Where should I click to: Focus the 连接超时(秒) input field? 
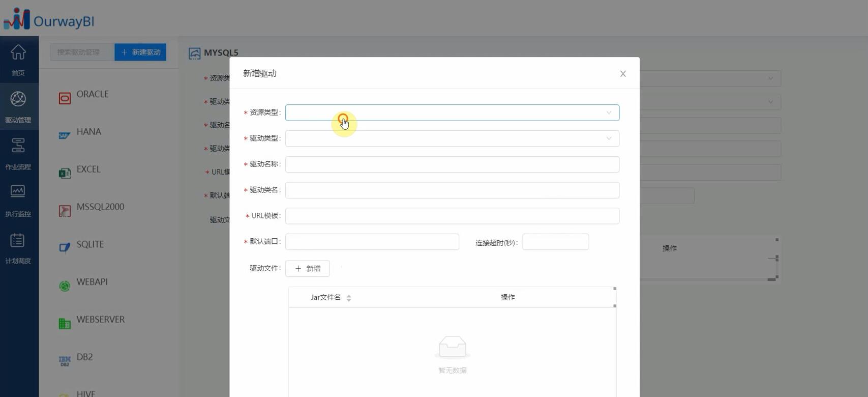556,242
